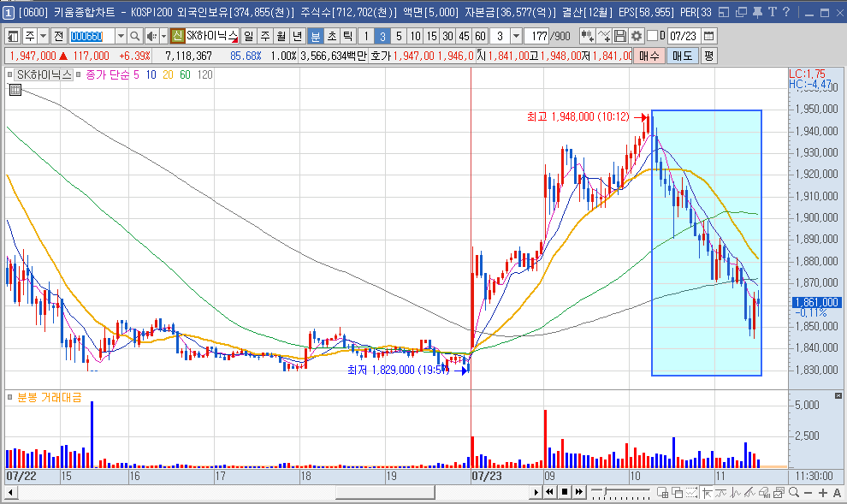Screen dimensions: 847x504
Task: Toggle the 분봉 거래대금 indicator marker
Action: 9,398
